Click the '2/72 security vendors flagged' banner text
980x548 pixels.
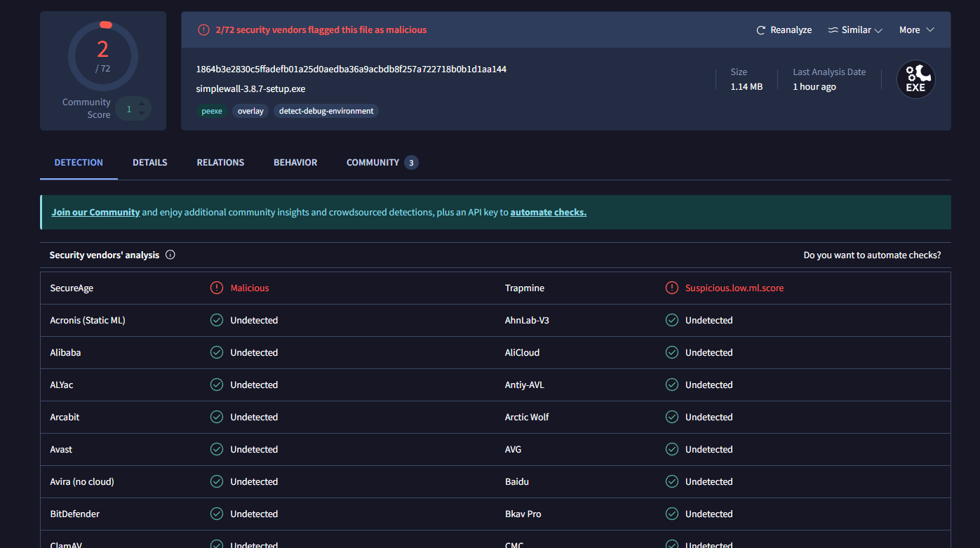point(321,30)
